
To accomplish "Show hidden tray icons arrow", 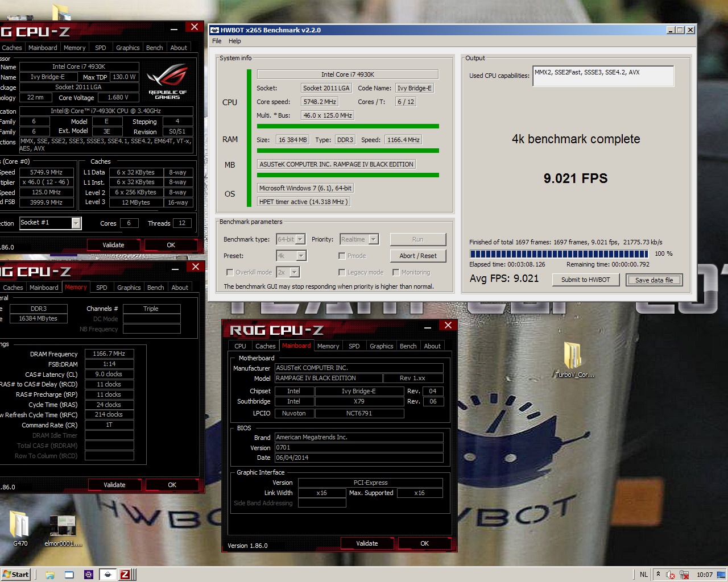I will coord(658,574).
